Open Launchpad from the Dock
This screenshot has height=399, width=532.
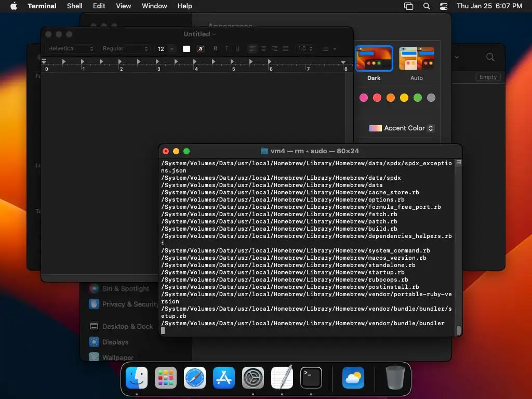[166, 377]
